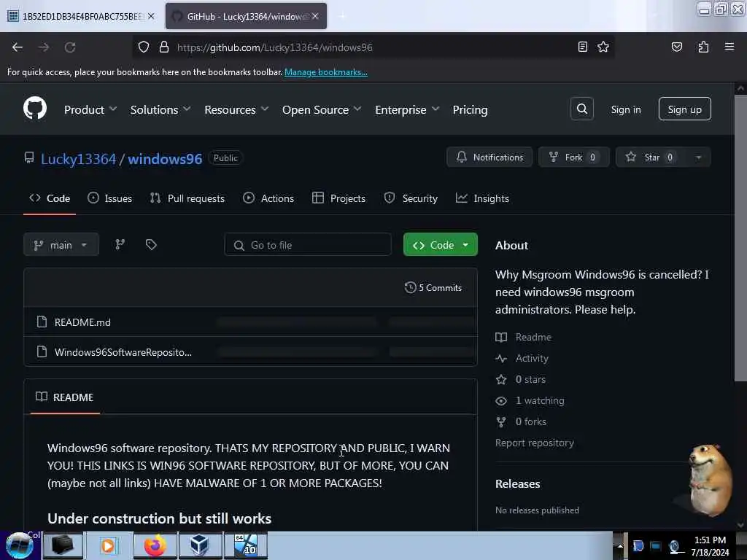Open the Firefox hamburger application menu
Image resolution: width=747 pixels, height=560 pixels.
click(729, 47)
